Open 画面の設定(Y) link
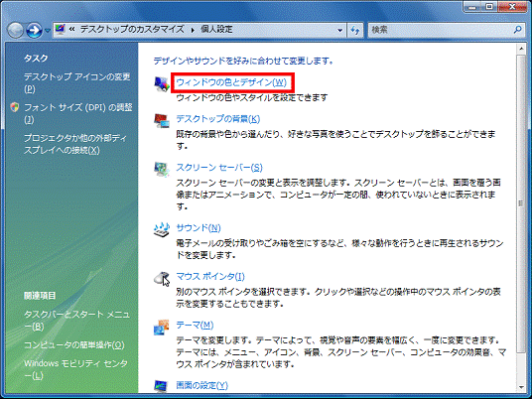This screenshot has width=532, height=399. click(x=201, y=385)
